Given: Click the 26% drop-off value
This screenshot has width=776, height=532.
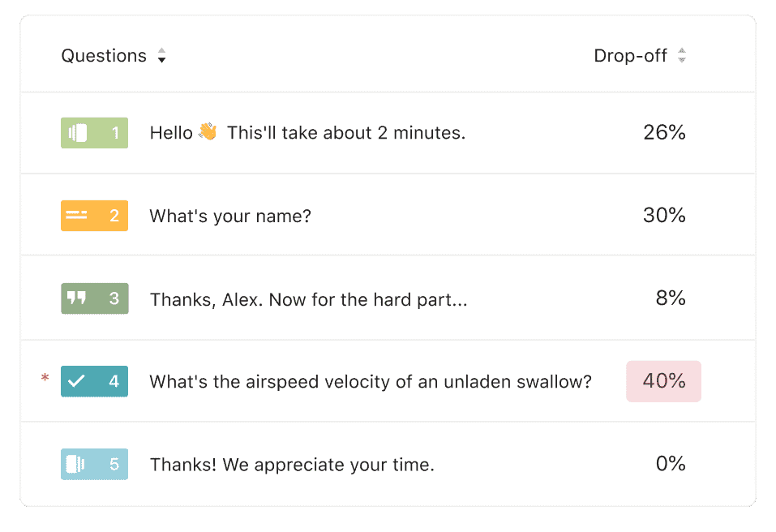Looking at the screenshot, I should (664, 132).
